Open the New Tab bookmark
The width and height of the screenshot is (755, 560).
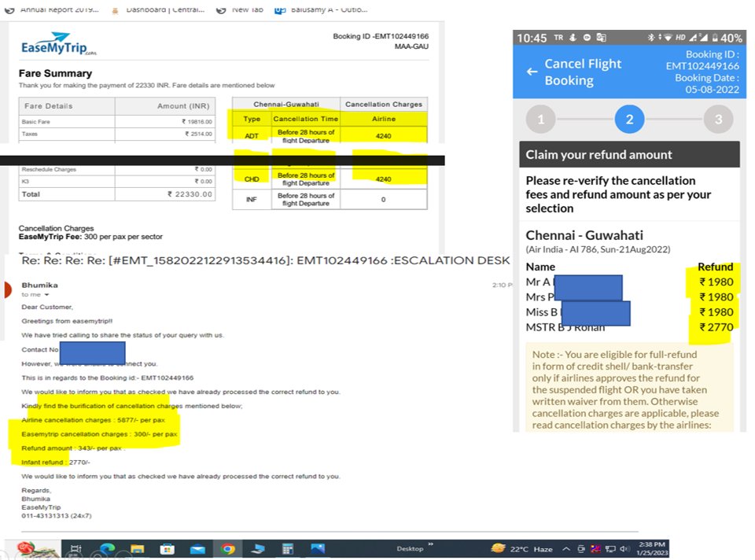coord(240,9)
